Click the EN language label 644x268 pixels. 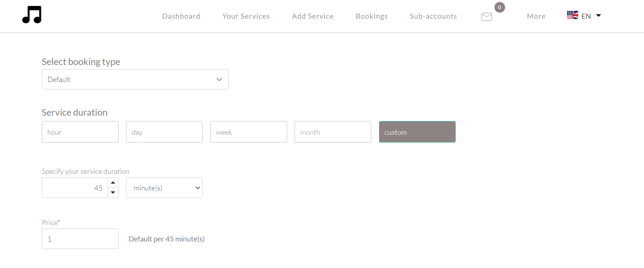[x=586, y=16]
